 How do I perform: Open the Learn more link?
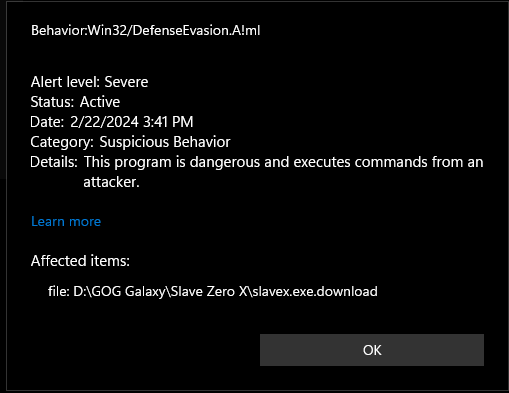pyautogui.click(x=66, y=221)
